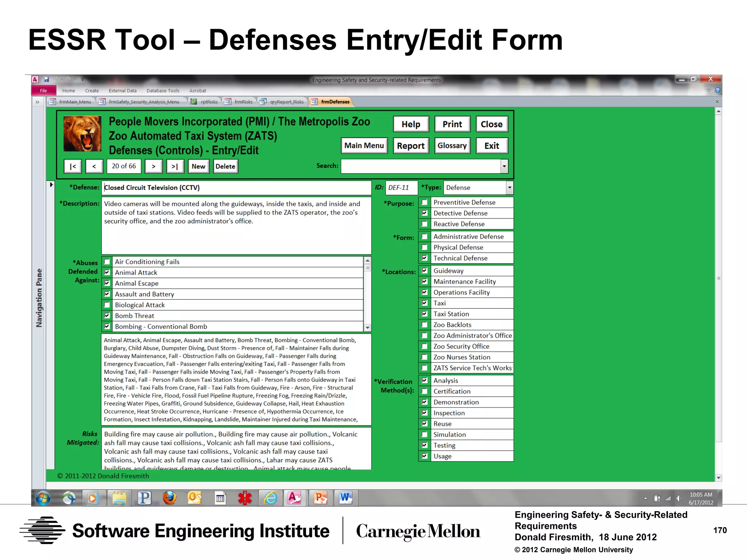
Task: Open the green globe taskbar icon
Action: [x=69, y=498]
